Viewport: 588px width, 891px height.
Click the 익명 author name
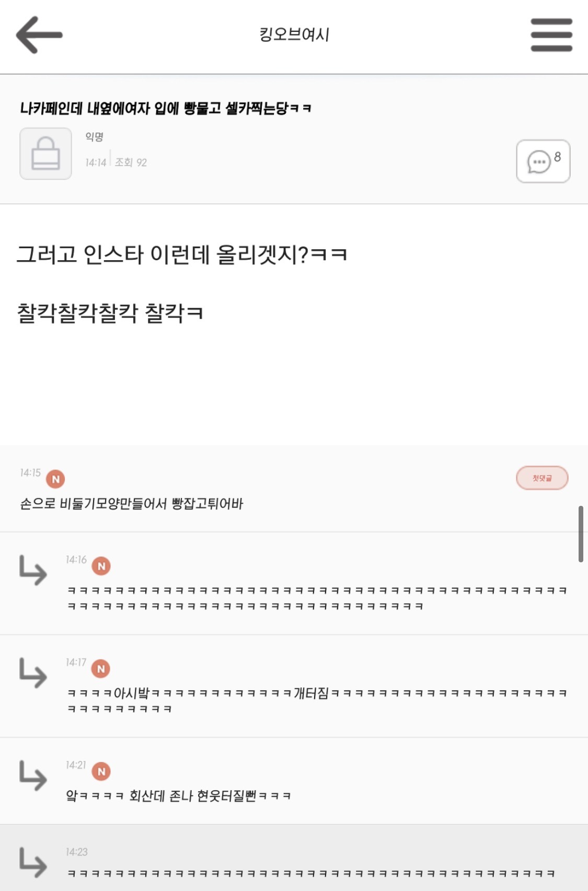pyautogui.click(x=95, y=137)
